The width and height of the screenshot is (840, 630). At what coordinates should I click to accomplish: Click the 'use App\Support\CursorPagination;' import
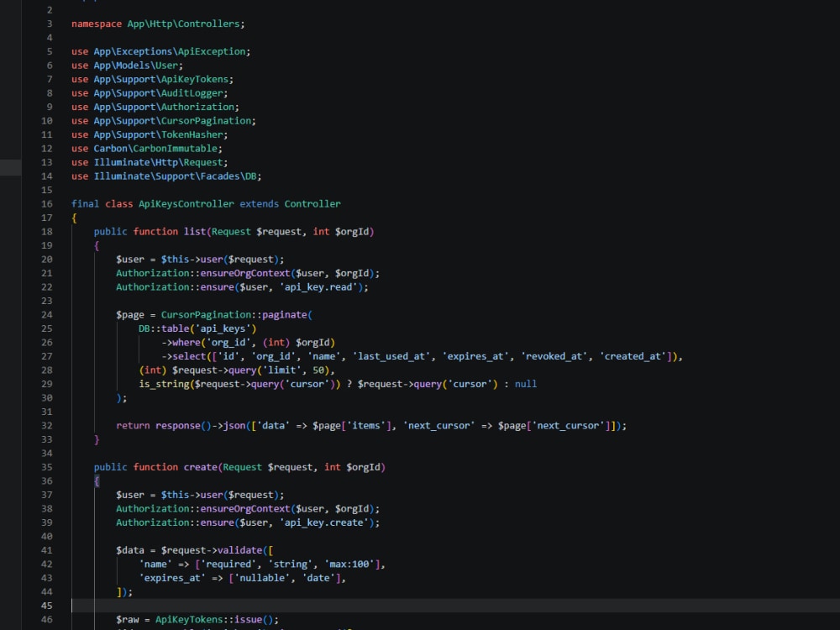click(x=164, y=121)
